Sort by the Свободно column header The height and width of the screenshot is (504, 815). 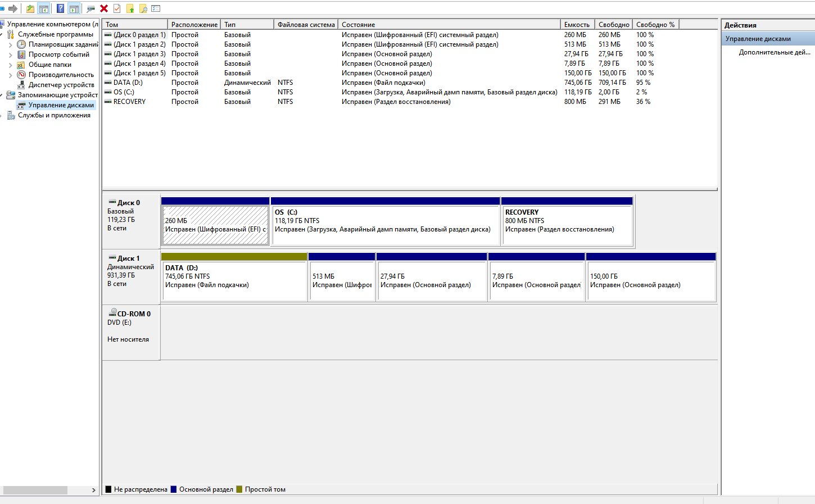[614, 25]
